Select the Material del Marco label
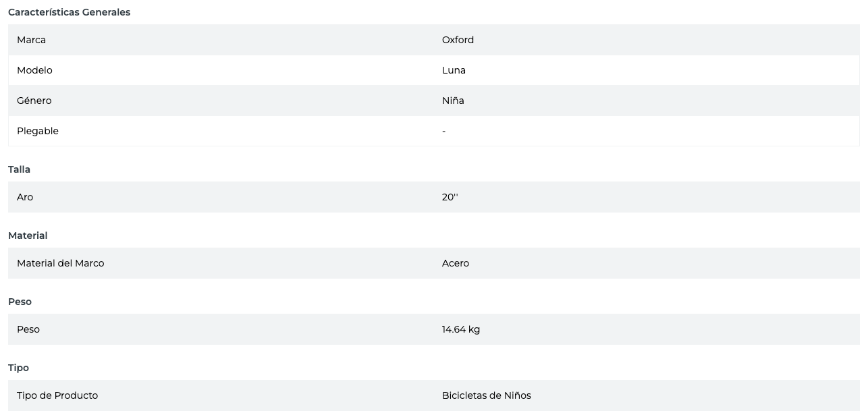This screenshot has width=868, height=419. (x=60, y=263)
